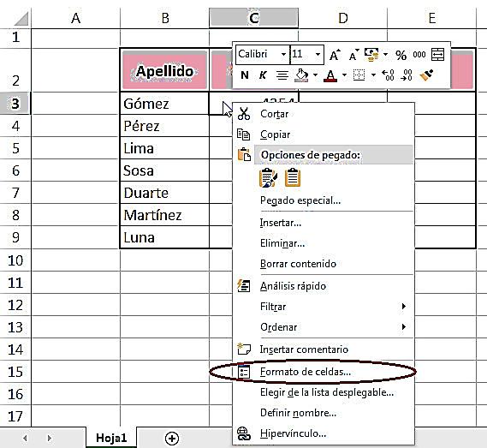Click the cell containing Duarte

coord(164,193)
